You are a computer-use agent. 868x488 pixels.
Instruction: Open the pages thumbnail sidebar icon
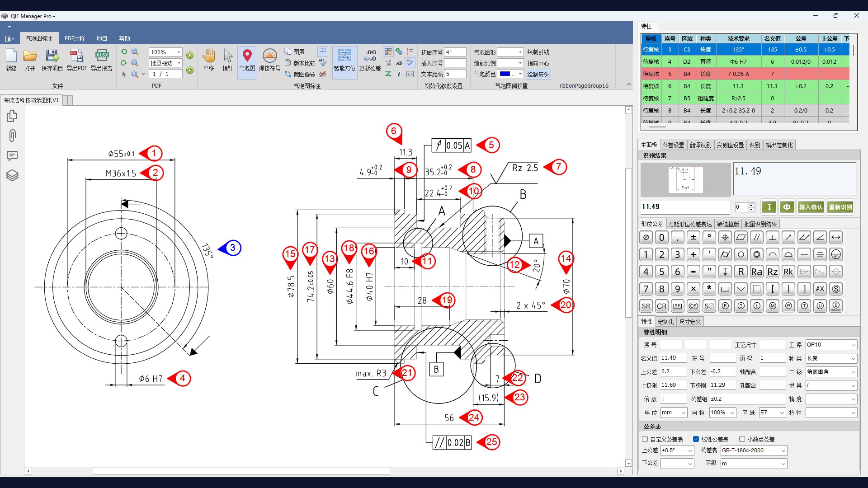coord(12,116)
